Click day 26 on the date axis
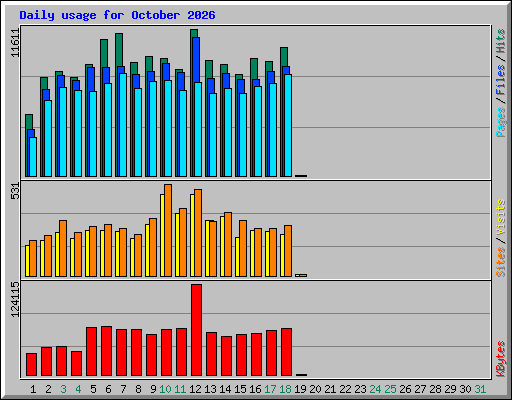The width and height of the screenshot is (512, 400). pyautogui.click(x=405, y=389)
